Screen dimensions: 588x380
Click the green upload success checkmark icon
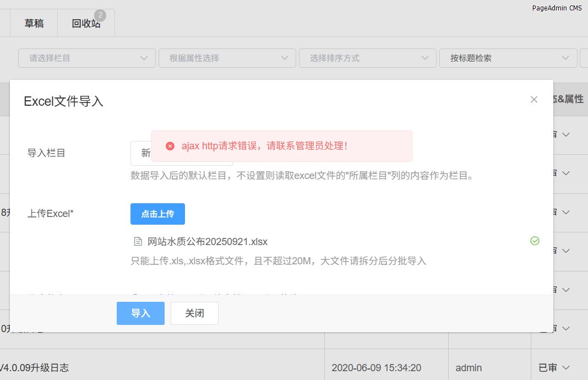point(535,241)
